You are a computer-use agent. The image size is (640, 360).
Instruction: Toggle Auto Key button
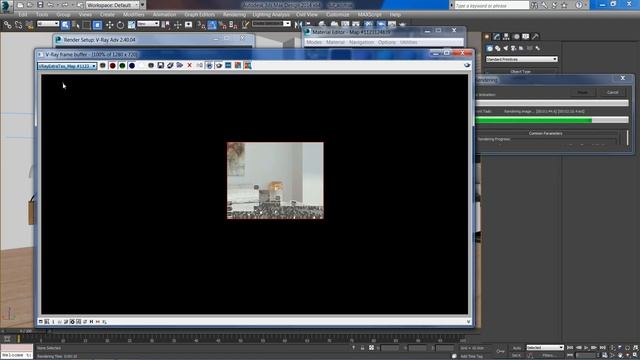(516, 348)
